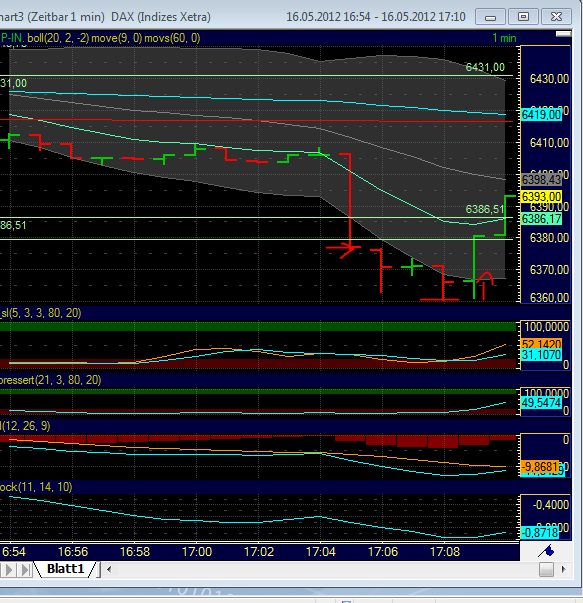This screenshot has width=583, height=603.
Task: Click the orange 52,1420 value tag
Action: pos(541,344)
